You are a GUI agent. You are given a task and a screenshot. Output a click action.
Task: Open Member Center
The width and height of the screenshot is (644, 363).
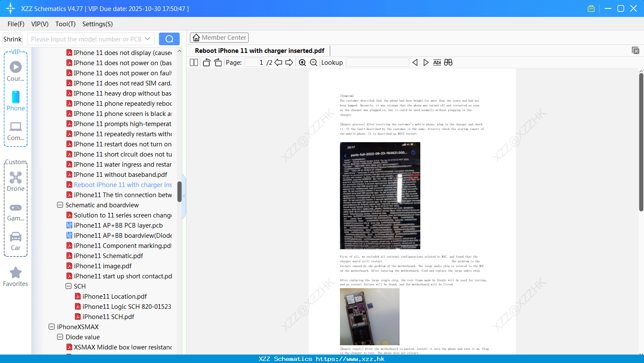pos(219,38)
